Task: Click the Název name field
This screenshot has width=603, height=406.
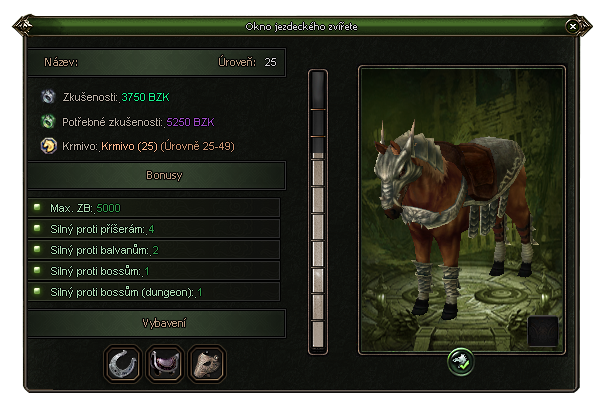Action: [157, 62]
